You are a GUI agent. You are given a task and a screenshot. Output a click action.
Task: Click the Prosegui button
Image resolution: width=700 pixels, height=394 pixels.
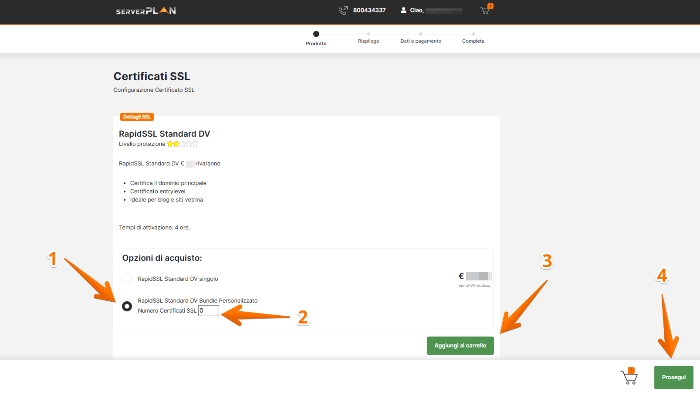[674, 377]
